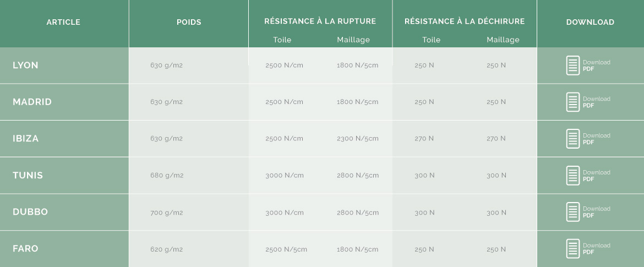Click IBIZA's 2300 N/5cm Maillage value
The width and height of the screenshot is (644, 267).
[358, 138]
